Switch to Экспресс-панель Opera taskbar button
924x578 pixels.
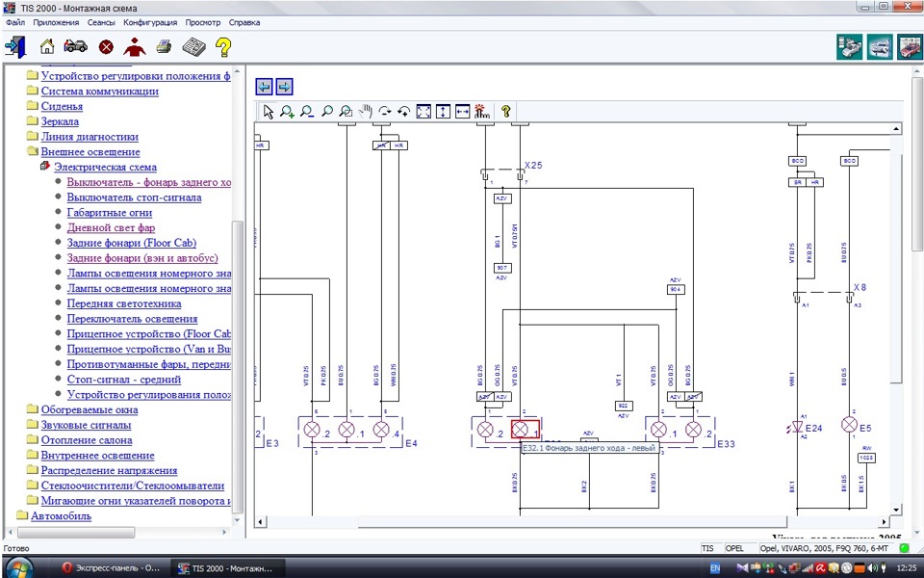click(x=111, y=568)
